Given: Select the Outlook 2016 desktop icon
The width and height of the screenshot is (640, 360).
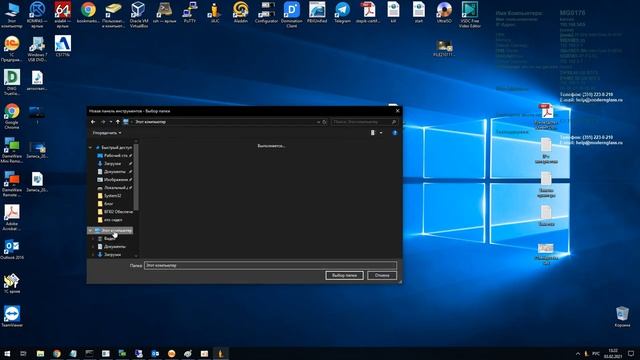Looking at the screenshot, I should 12,249.
